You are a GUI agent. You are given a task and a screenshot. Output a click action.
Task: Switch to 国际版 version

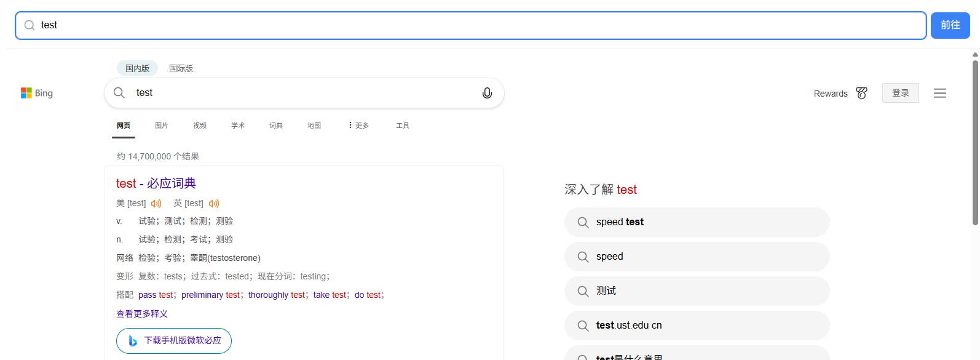click(181, 68)
